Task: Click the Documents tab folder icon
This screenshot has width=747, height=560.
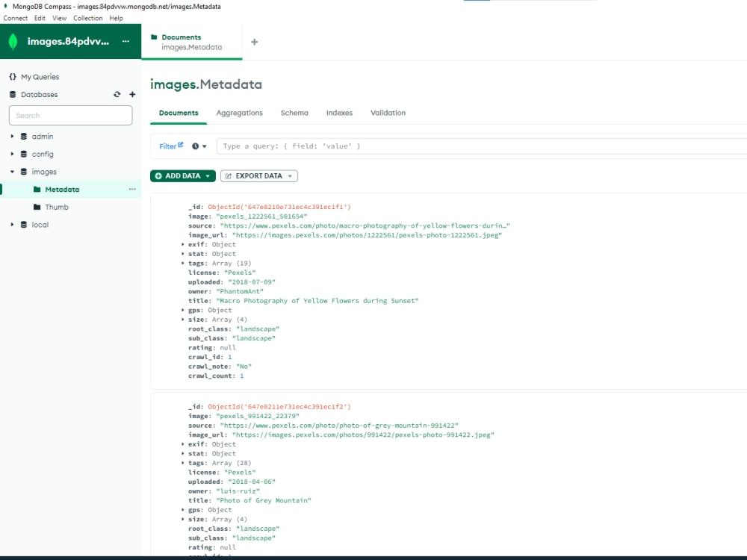Action: [x=154, y=37]
